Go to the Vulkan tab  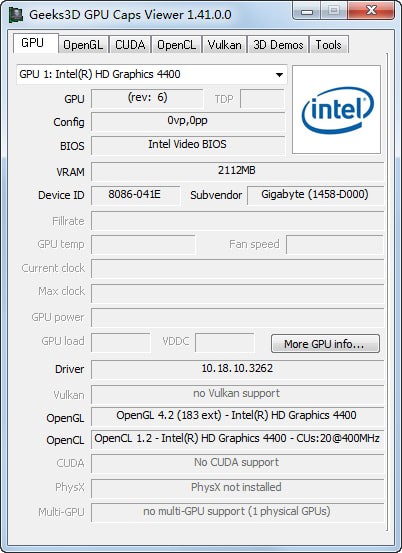pos(224,45)
